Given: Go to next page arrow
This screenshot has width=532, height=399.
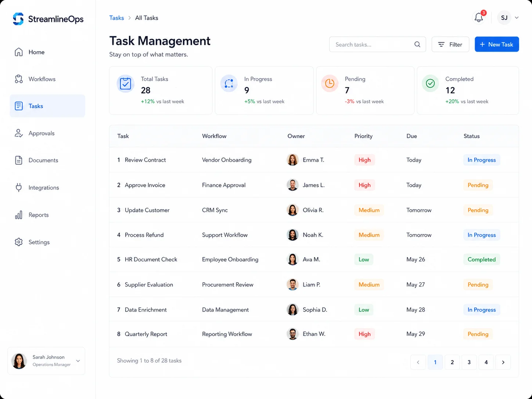Looking at the screenshot, I should click(x=503, y=362).
